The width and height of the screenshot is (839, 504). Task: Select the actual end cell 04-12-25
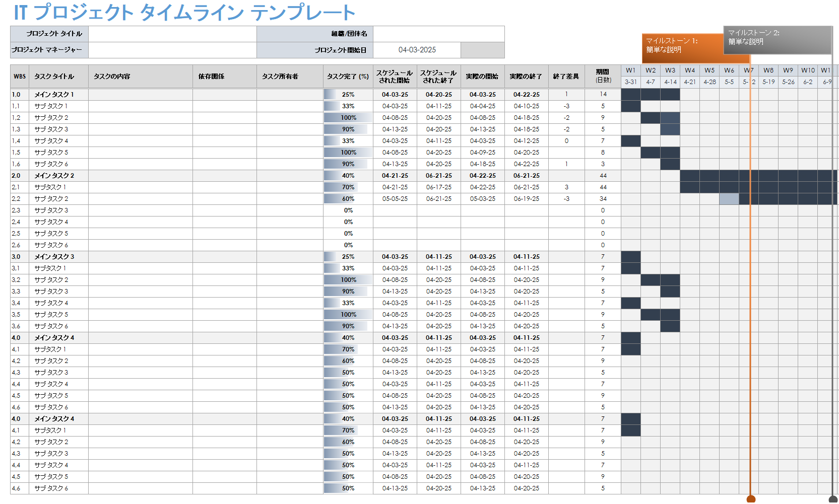tap(527, 140)
